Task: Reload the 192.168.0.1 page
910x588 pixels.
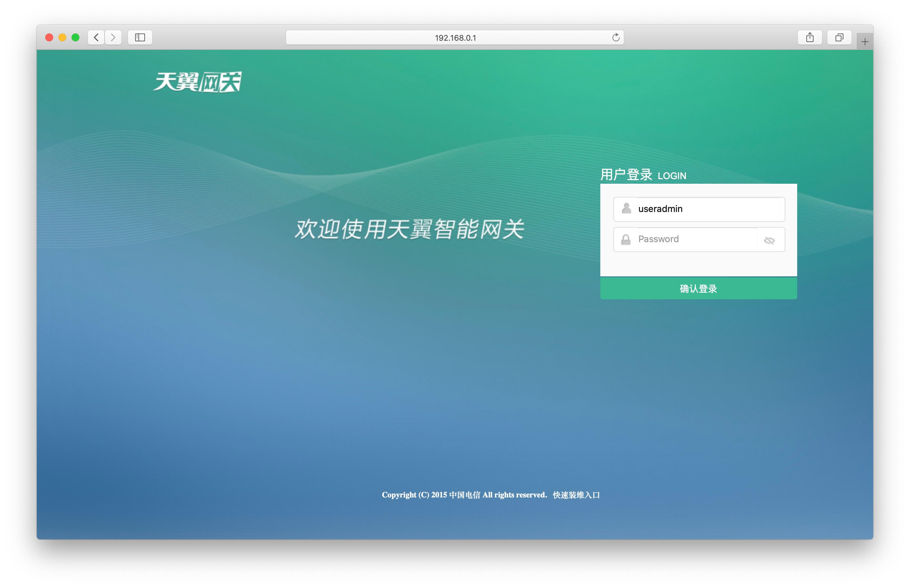Action: 615,37
